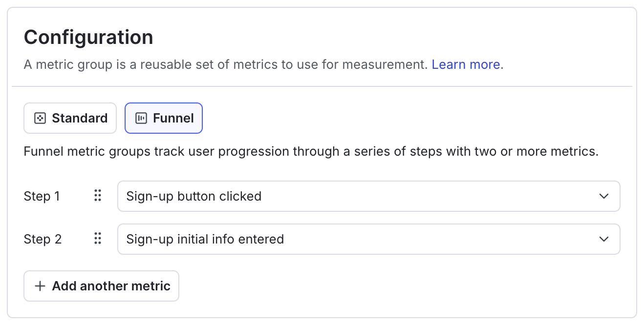This screenshot has width=644, height=325.
Task: Click the plus icon on Add another metric
Action: point(40,286)
